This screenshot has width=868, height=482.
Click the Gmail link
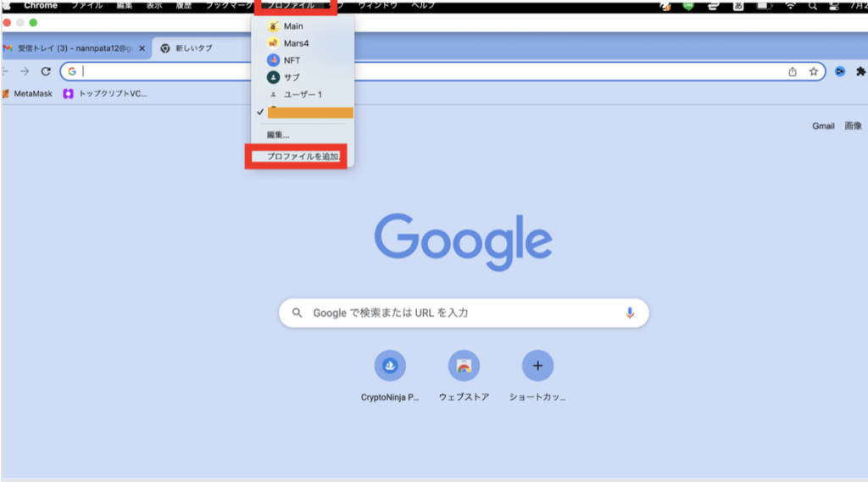coord(823,126)
